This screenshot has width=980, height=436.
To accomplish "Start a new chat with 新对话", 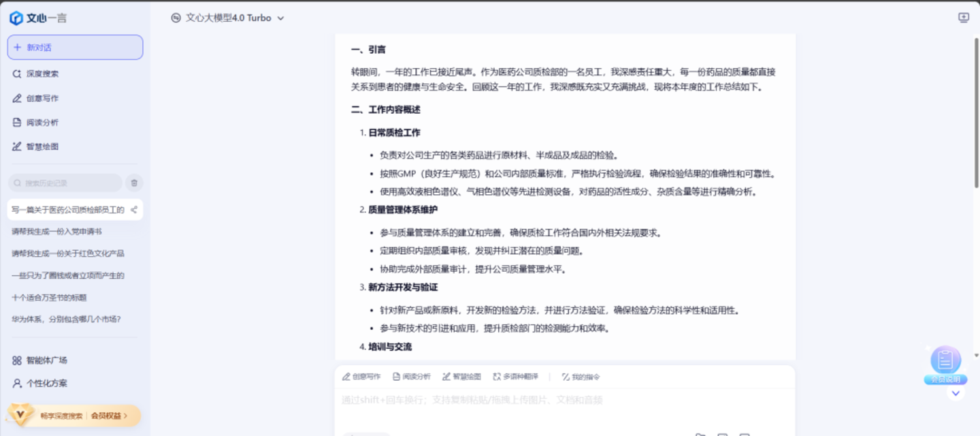I will pos(75,48).
